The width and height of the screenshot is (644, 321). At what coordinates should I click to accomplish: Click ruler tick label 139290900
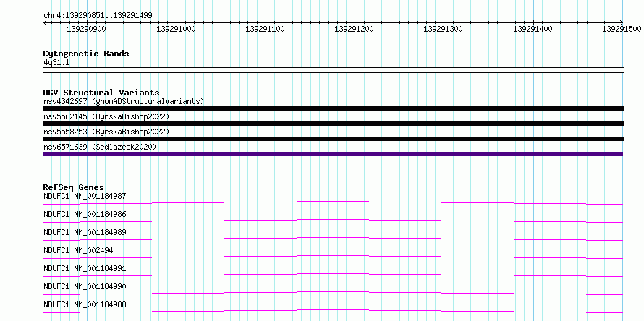pos(86,29)
